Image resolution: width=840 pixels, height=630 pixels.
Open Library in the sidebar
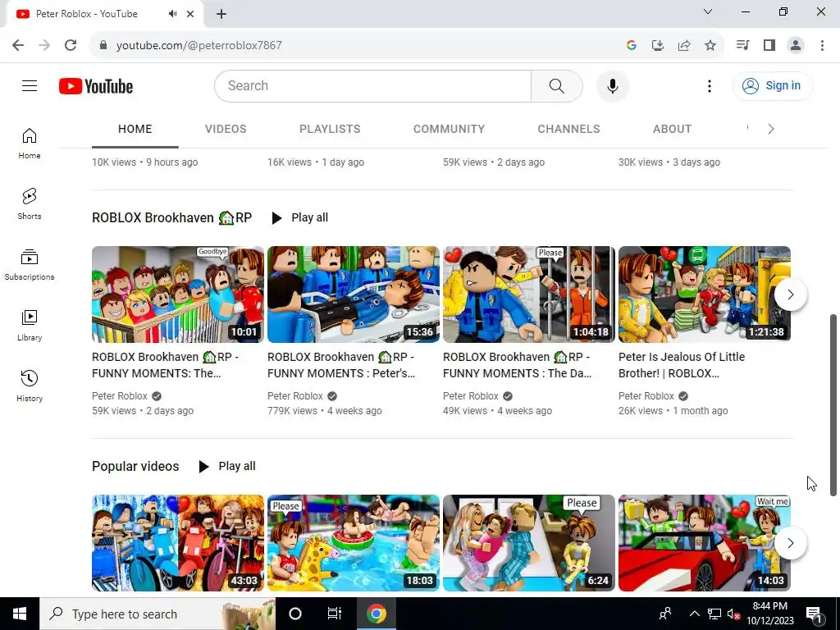30,325
